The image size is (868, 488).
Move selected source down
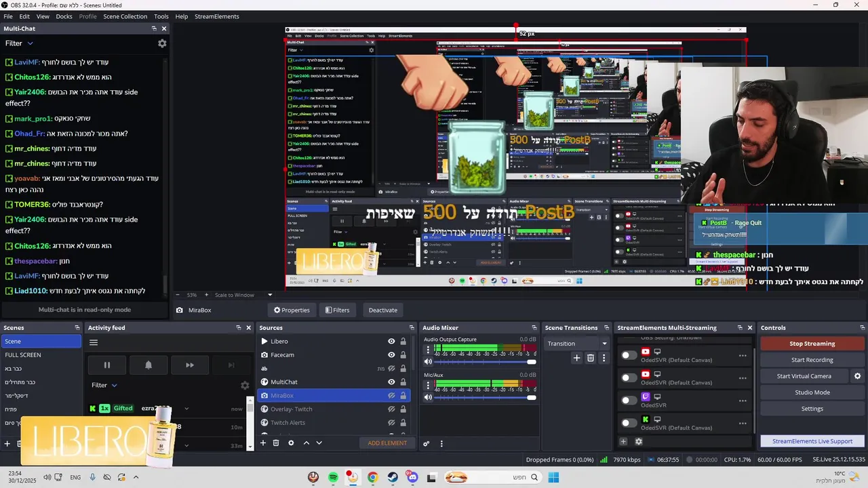319,443
